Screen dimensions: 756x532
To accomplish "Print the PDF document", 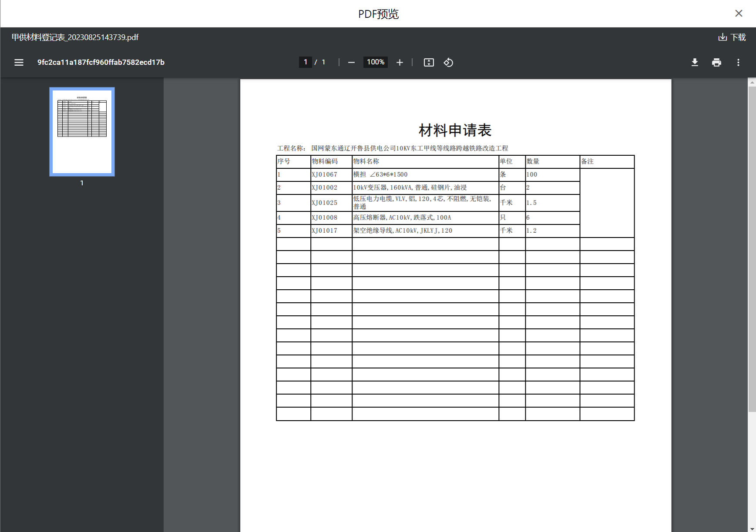I will click(716, 63).
